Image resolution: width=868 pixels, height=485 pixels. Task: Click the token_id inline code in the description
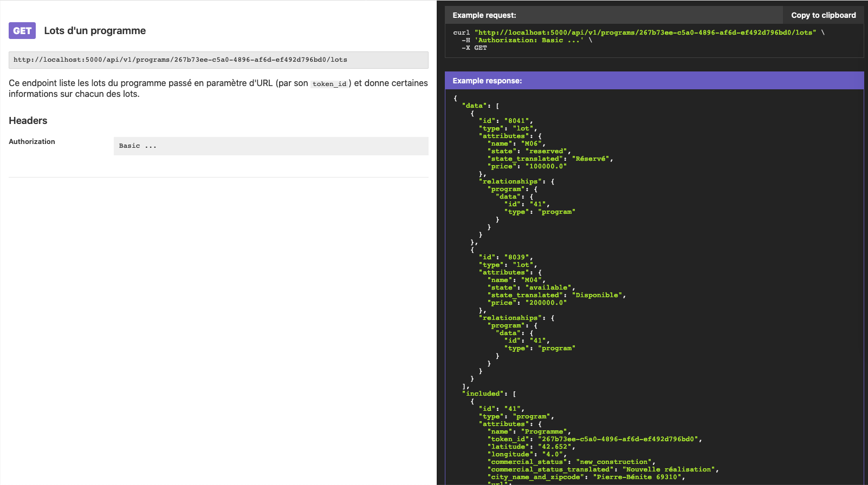[x=329, y=84]
